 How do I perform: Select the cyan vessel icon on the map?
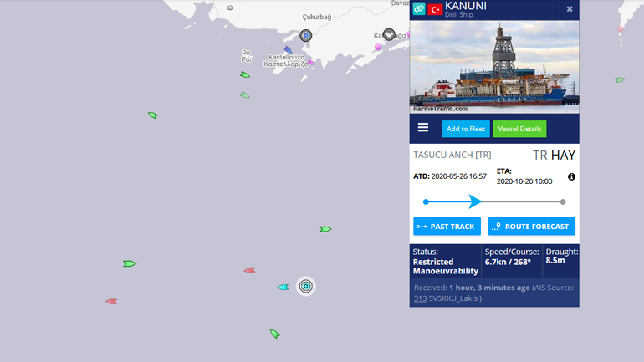(x=283, y=288)
